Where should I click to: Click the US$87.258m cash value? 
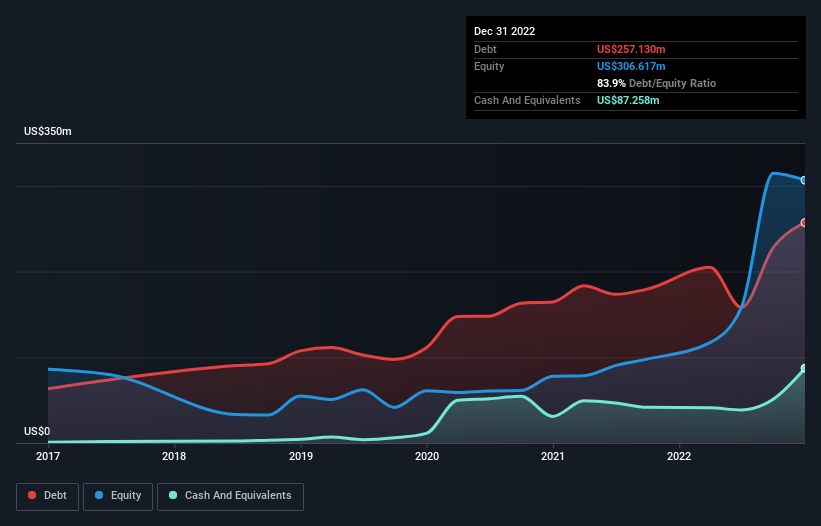click(628, 100)
